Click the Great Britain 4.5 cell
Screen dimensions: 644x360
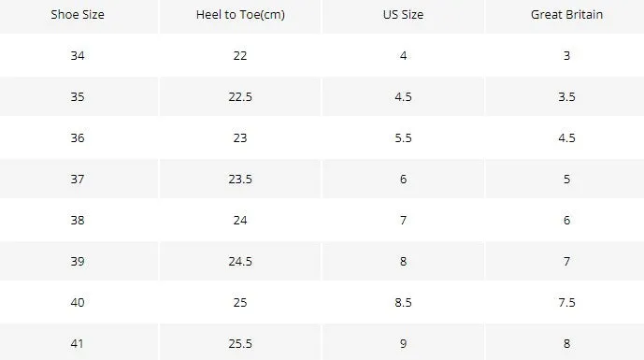(566, 137)
